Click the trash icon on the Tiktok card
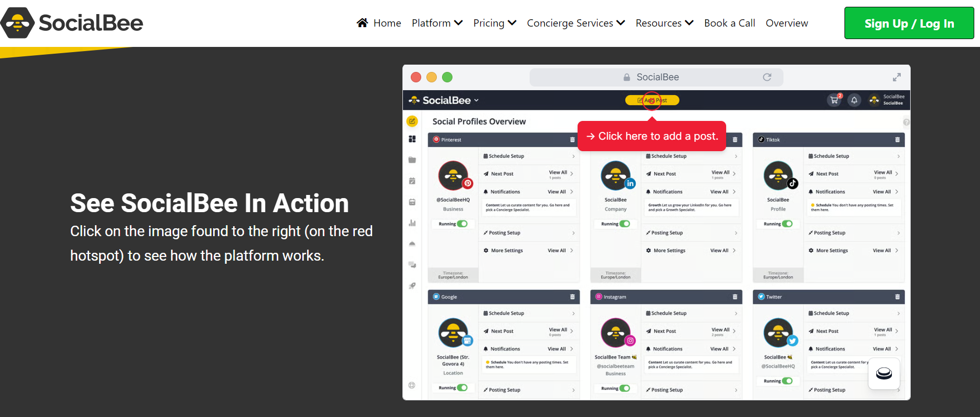Viewport: 980px width, 417px height. click(897, 140)
